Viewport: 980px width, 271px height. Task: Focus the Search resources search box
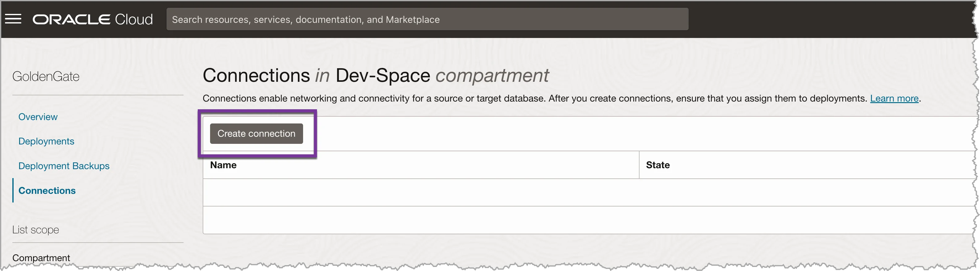[x=427, y=19]
